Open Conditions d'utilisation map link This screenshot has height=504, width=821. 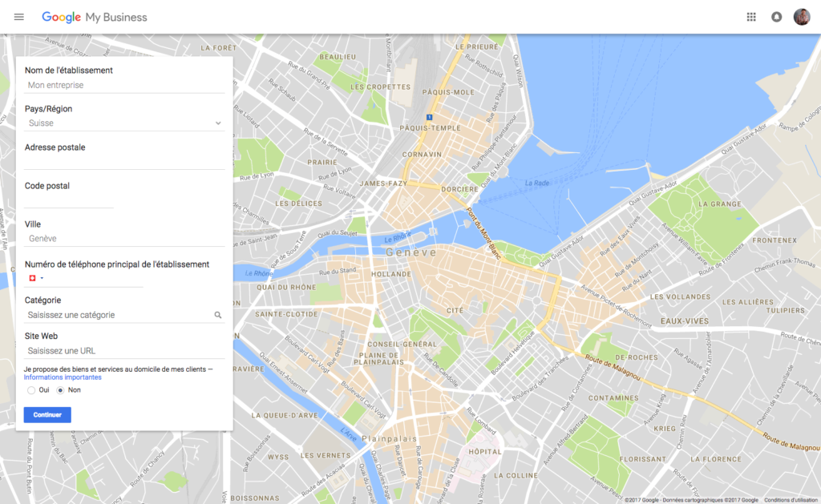(790, 499)
